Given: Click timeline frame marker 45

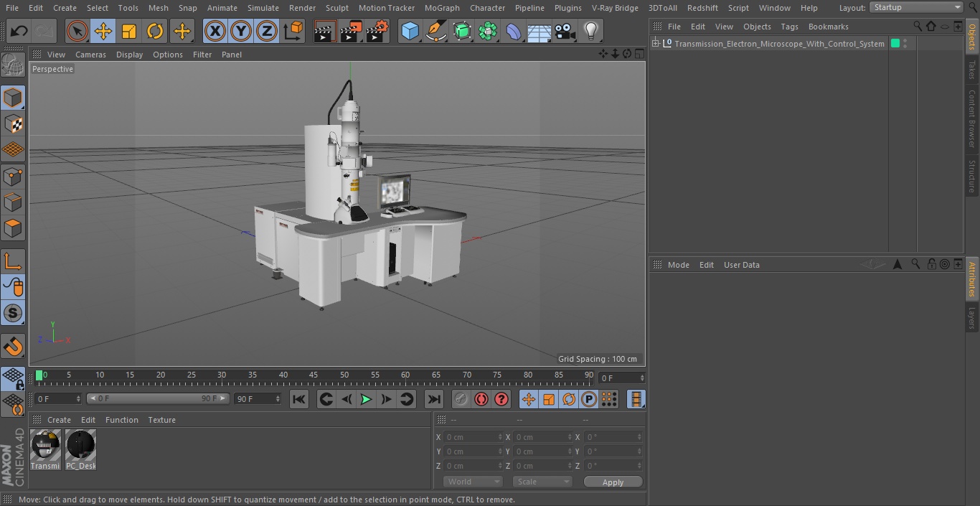Looking at the screenshot, I should tap(314, 375).
